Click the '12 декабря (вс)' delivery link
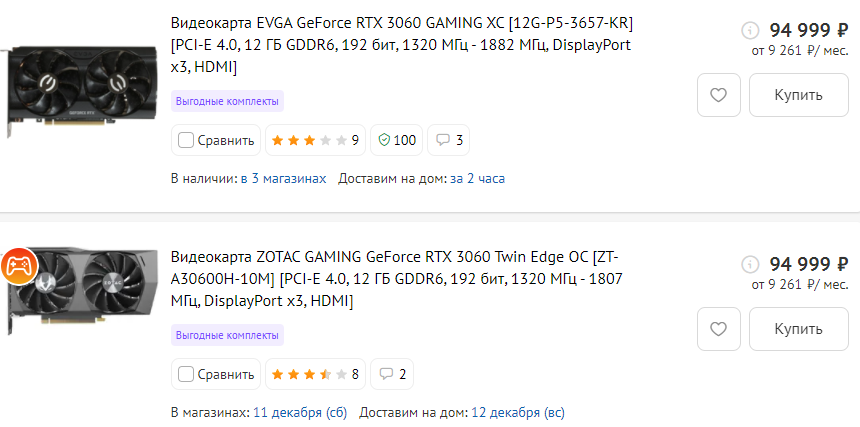Image resolution: width=860 pixels, height=427 pixels. pos(518,412)
